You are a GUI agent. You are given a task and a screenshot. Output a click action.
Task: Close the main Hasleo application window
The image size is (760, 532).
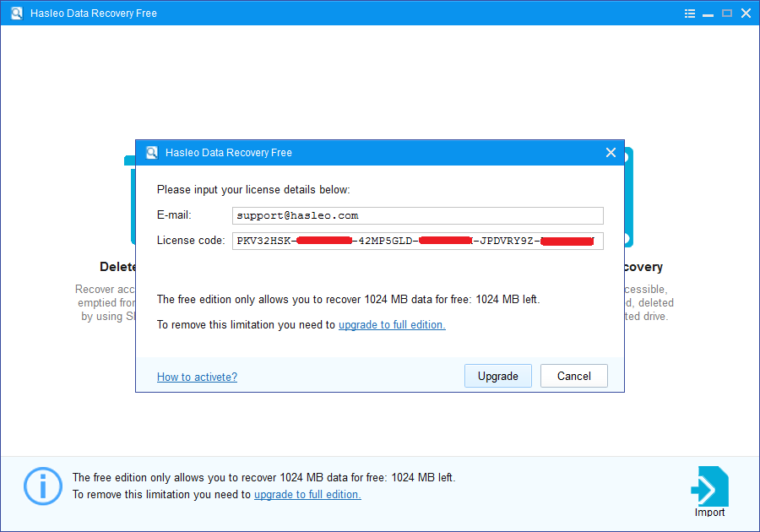click(746, 14)
